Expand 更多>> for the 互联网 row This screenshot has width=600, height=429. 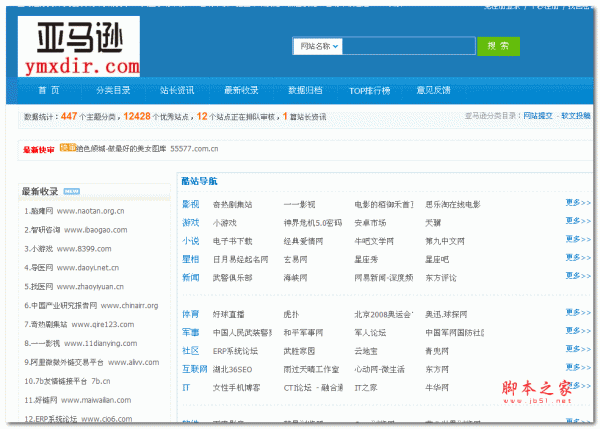pos(578,367)
